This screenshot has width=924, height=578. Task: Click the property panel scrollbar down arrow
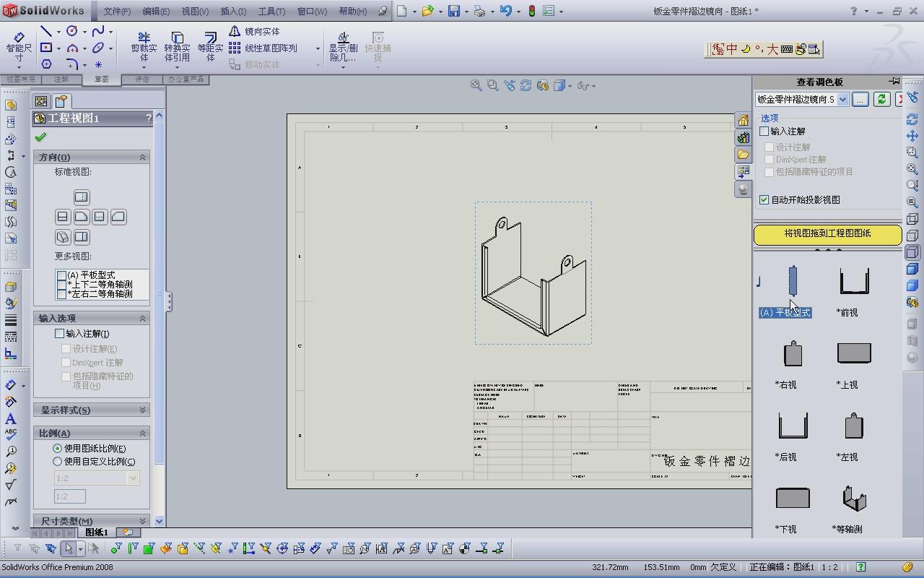(x=159, y=521)
